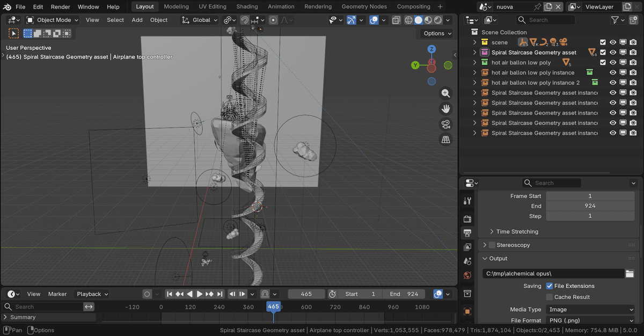Toggle proportional editing
The image size is (644, 336).
coord(273,20)
